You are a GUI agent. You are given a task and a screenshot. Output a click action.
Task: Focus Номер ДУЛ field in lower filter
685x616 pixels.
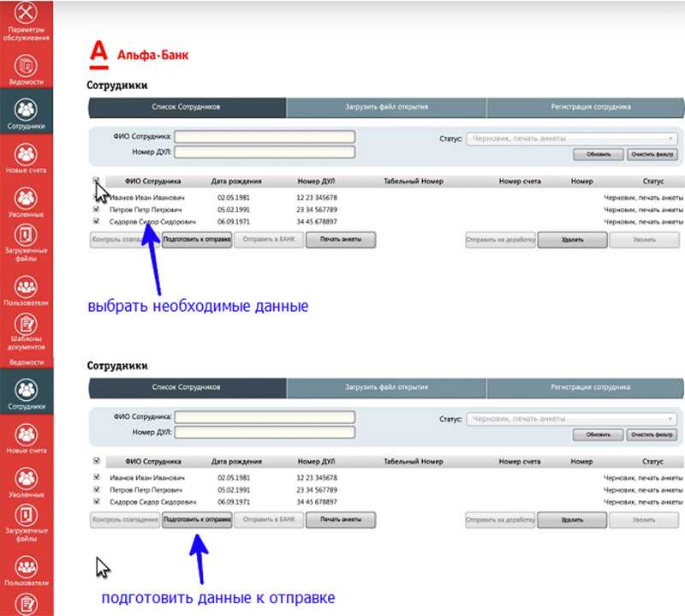(265, 433)
